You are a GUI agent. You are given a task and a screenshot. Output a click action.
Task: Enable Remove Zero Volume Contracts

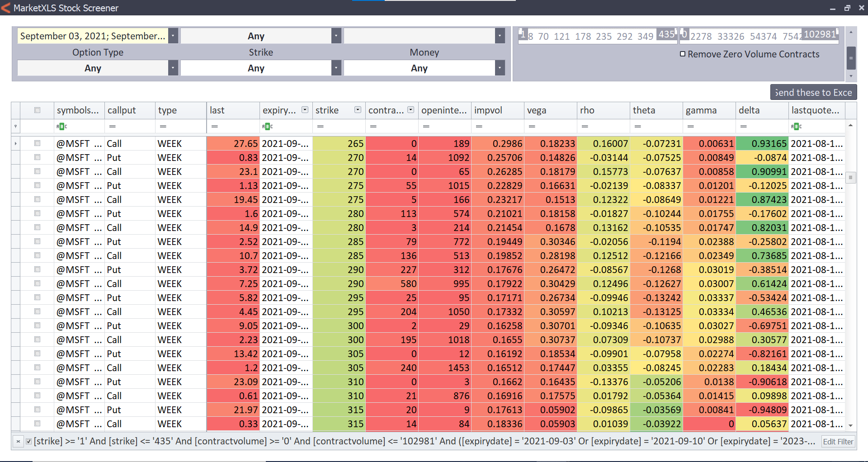click(x=683, y=54)
